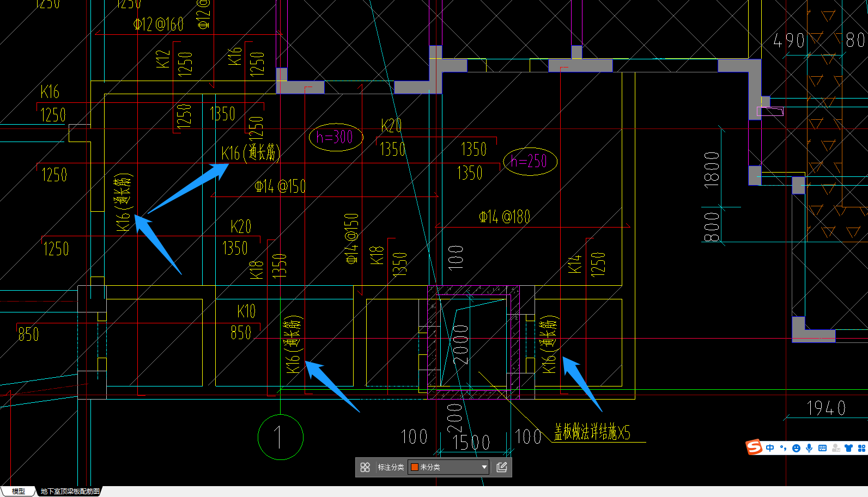This screenshot has width=868, height=497.
Task: Select the K12 rebar label
Action: click(x=163, y=59)
